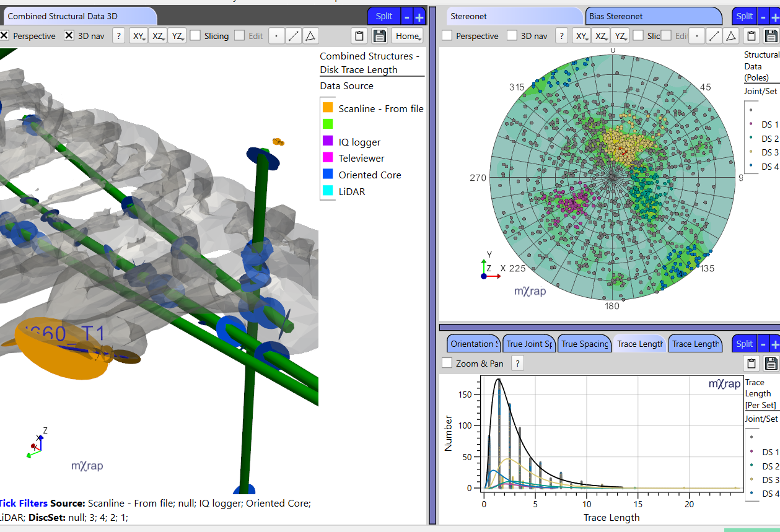Switch to the Bias Stereonet tab
The height and width of the screenshot is (532, 780).
(654, 15)
